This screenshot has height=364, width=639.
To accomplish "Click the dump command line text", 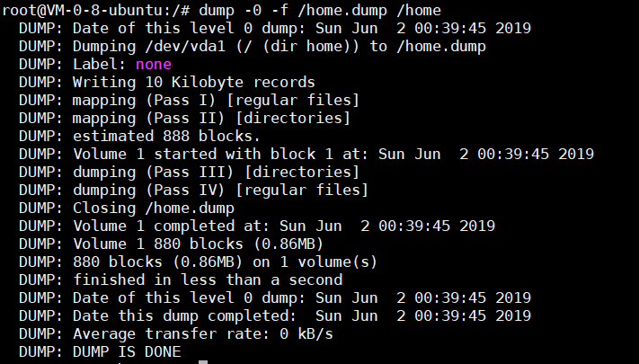I will coord(320,10).
